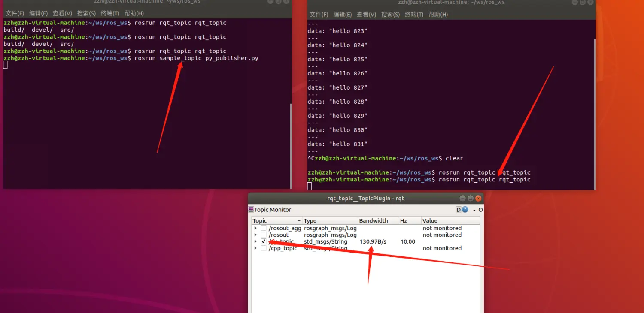
Task: Open 终端(T) menu in left terminal
Action: click(x=110, y=13)
